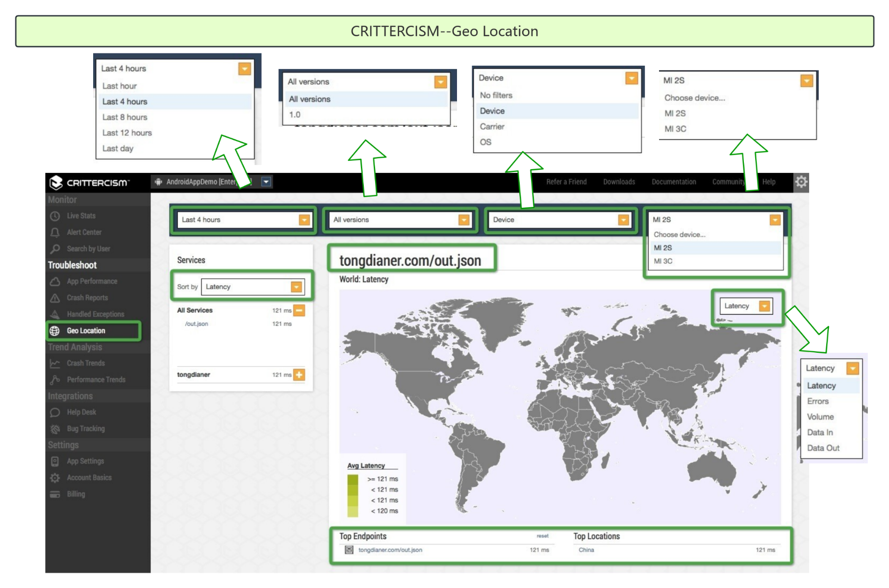Click the Search by User magnifier icon

coord(55,248)
